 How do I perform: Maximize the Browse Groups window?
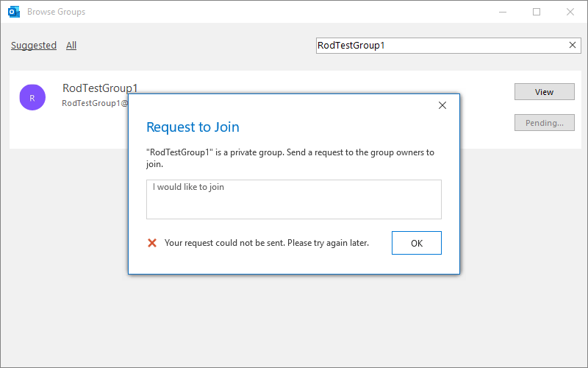[537, 12]
